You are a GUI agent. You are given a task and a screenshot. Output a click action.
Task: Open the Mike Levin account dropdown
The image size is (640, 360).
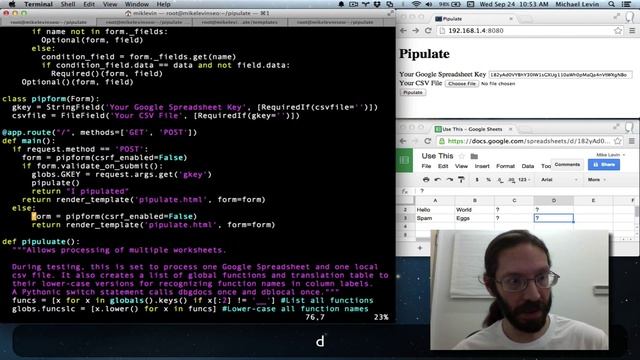coord(611,155)
